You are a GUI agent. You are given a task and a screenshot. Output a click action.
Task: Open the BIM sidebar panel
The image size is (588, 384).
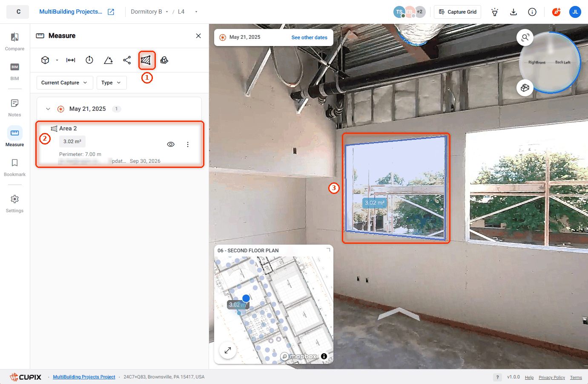click(15, 72)
